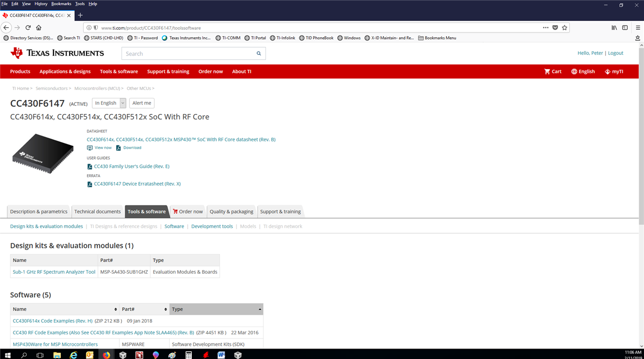
Task: Click the Texas Instruments logo
Action: click(x=57, y=53)
